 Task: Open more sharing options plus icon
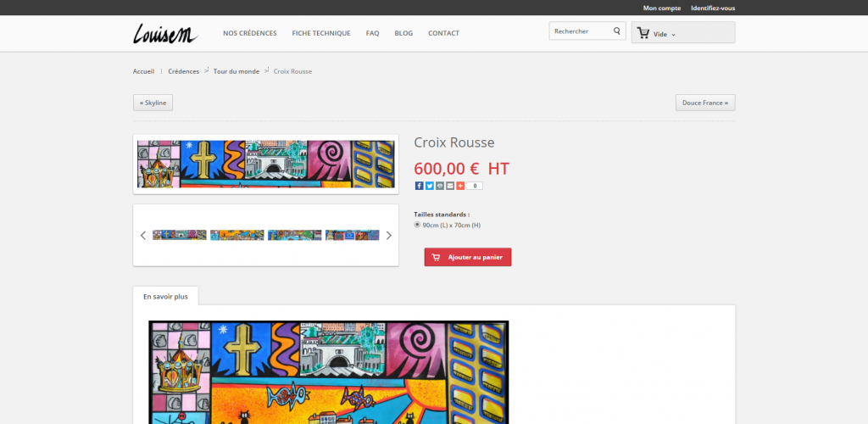(x=460, y=186)
